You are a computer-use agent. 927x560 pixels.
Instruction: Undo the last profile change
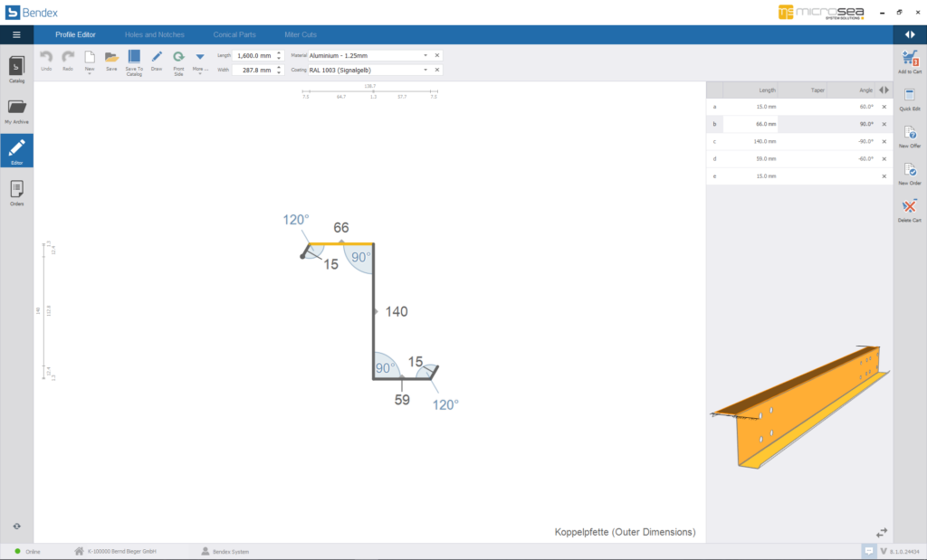pyautogui.click(x=48, y=57)
